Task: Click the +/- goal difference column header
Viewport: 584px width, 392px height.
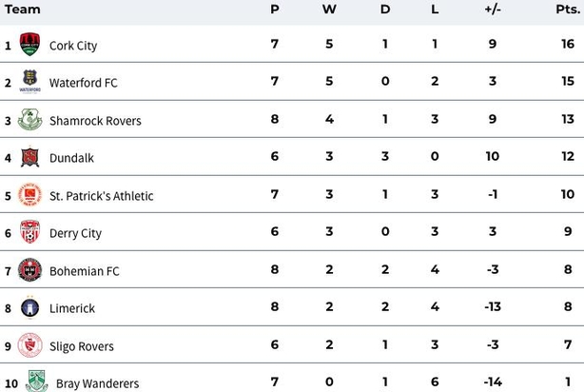Action: [x=493, y=9]
